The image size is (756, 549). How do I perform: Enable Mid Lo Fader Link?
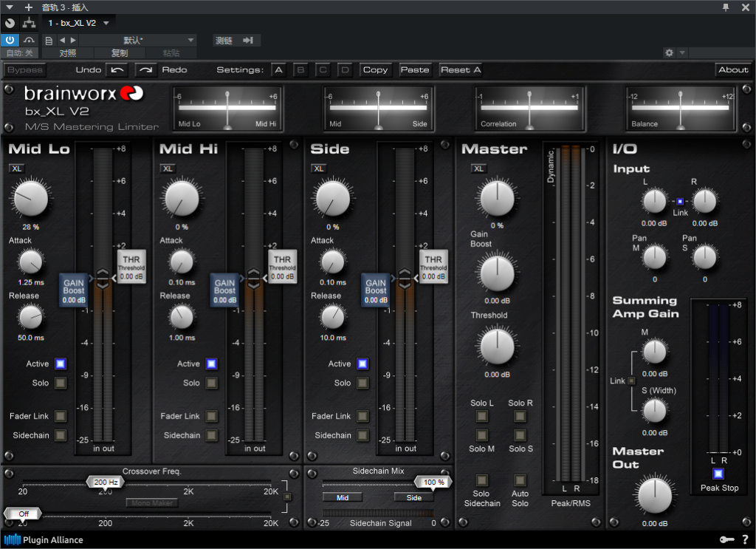click(61, 416)
